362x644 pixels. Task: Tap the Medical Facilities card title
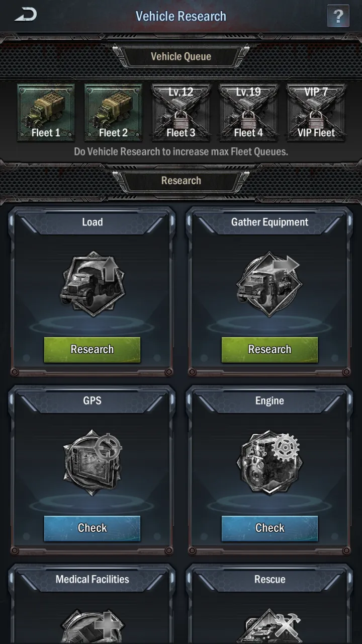coord(93,579)
